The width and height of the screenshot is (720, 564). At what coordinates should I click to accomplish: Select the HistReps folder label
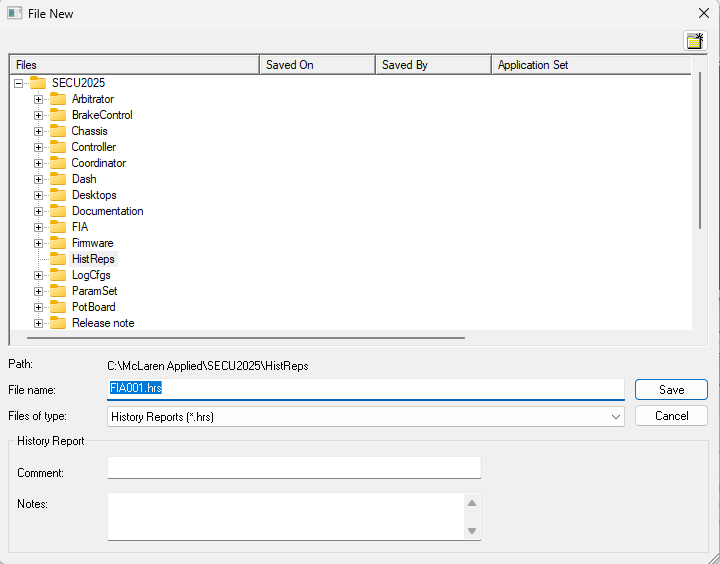pos(93,259)
